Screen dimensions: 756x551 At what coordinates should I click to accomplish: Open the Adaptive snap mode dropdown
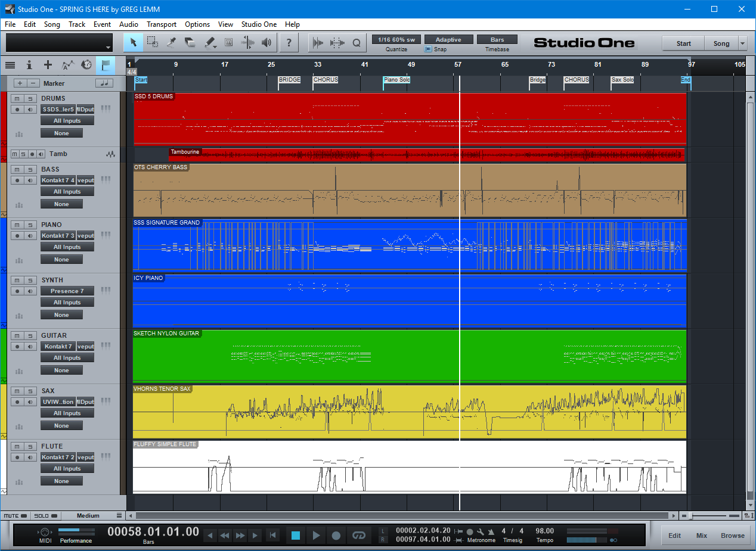coord(448,39)
